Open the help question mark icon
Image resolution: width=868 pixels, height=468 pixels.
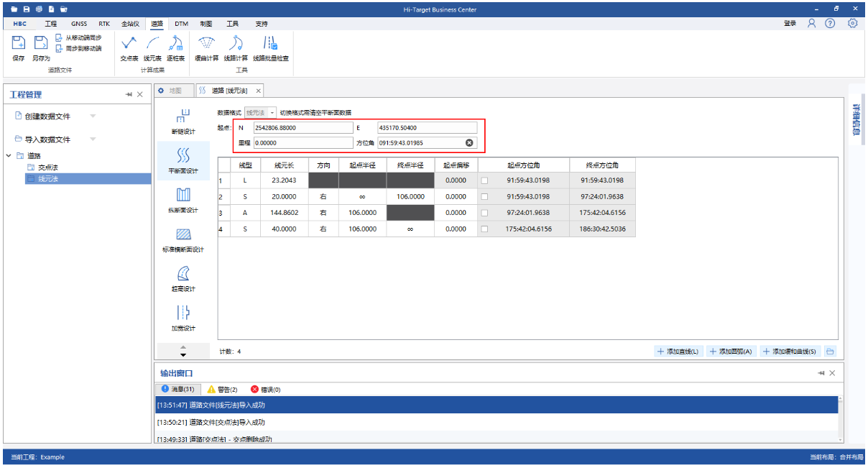(830, 23)
